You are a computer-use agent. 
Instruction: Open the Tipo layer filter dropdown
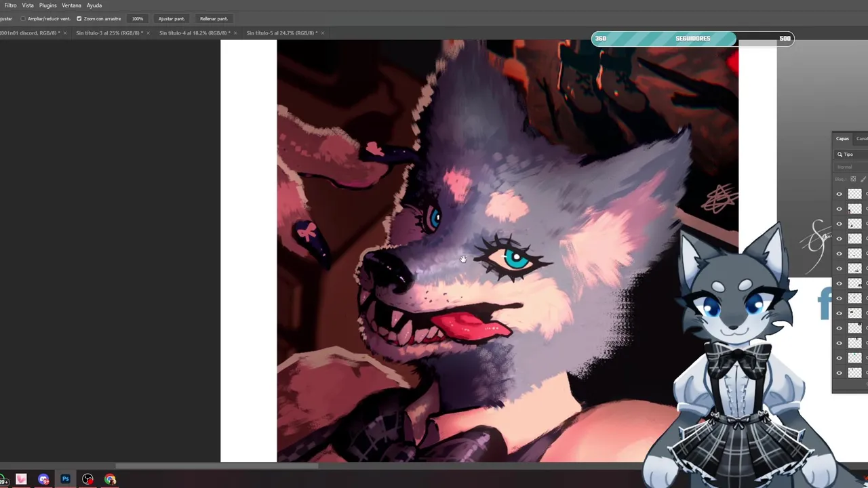tap(852, 155)
